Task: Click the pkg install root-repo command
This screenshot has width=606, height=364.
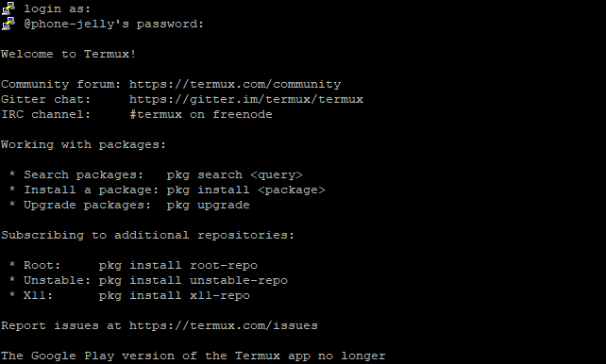Action: pyautogui.click(x=178, y=266)
